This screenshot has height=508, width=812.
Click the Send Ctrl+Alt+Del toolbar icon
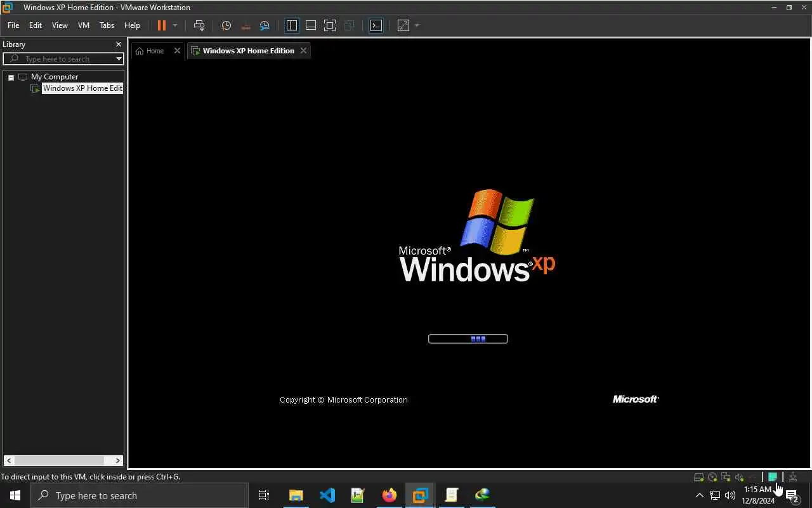click(199, 25)
